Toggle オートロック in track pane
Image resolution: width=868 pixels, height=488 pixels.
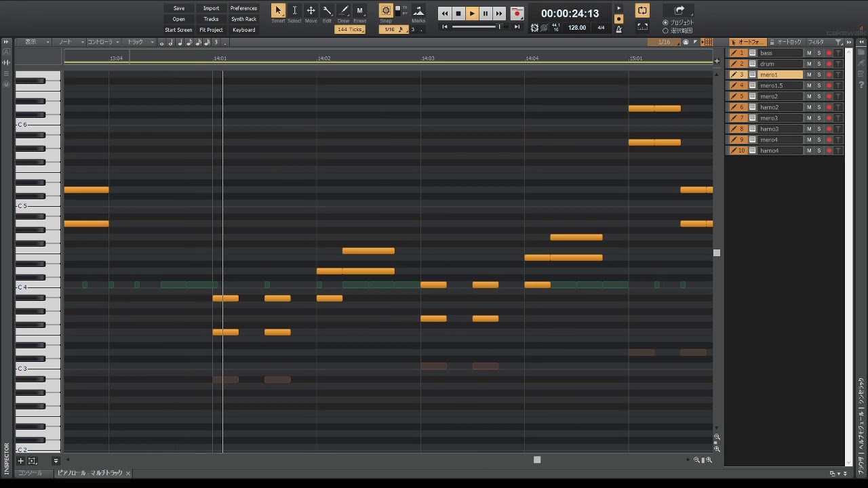pos(785,42)
